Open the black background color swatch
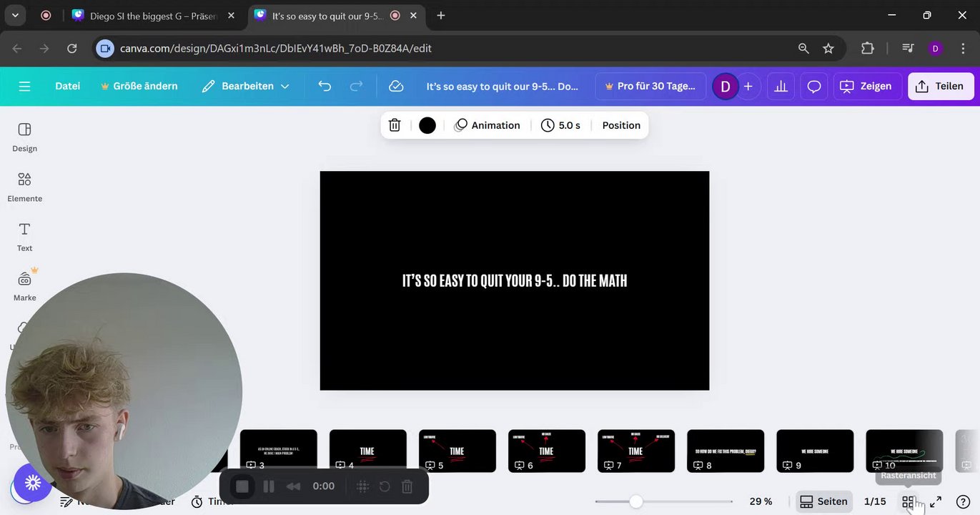The width and height of the screenshot is (980, 515). click(427, 125)
